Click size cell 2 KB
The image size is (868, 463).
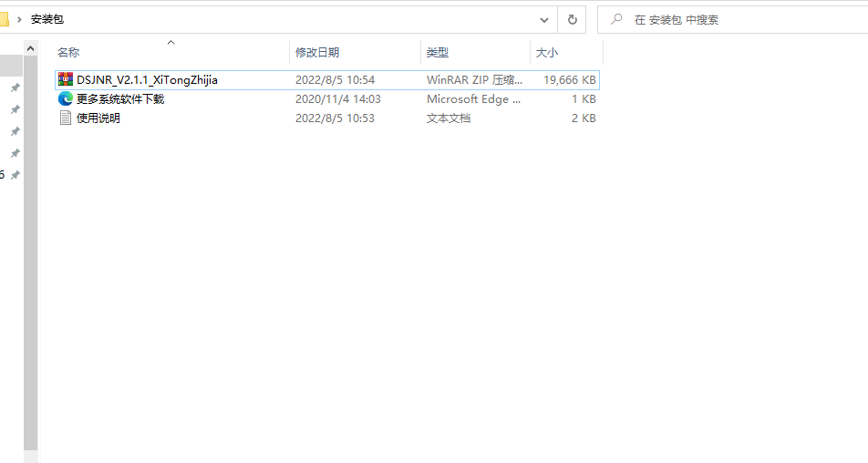click(x=584, y=118)
